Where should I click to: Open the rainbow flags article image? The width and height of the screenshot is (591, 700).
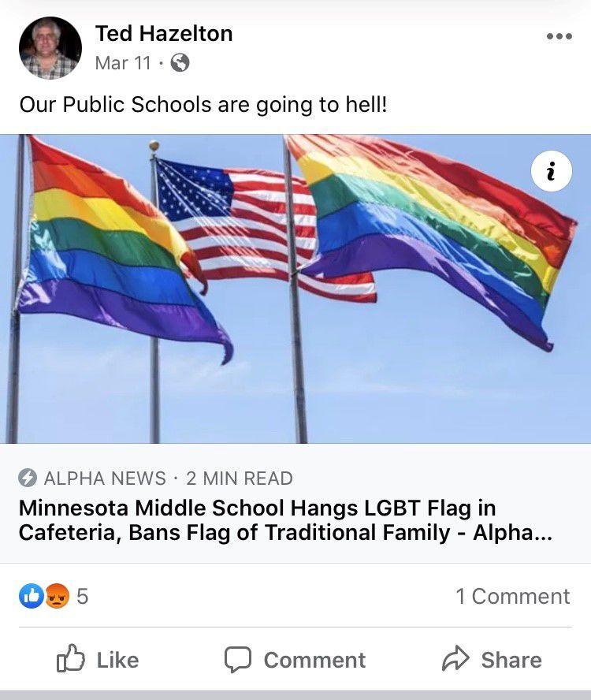(295, 289)
